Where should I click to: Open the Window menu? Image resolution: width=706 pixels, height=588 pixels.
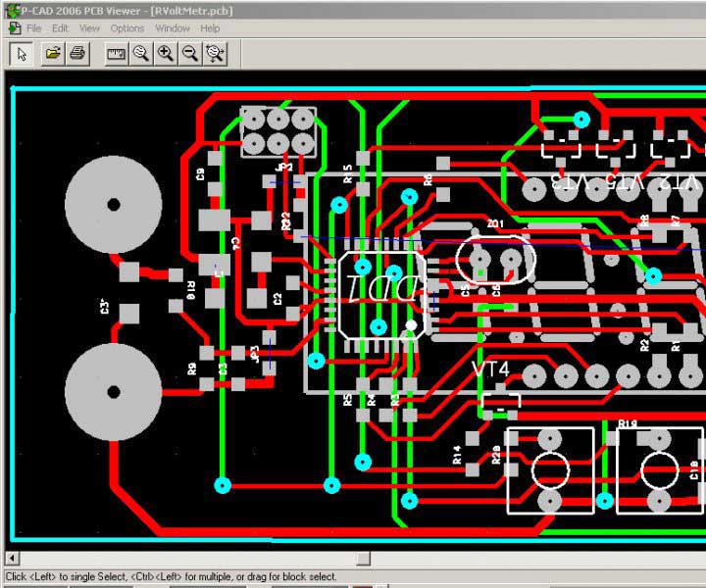pyautogui.click(x=173, y=28)
